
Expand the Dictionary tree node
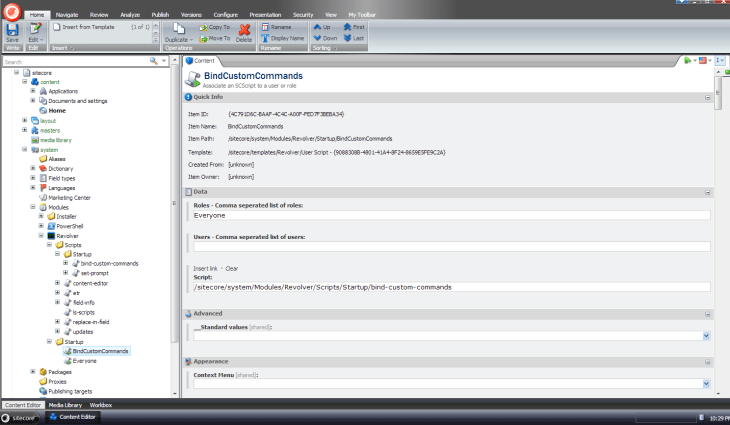coord(33,168)
